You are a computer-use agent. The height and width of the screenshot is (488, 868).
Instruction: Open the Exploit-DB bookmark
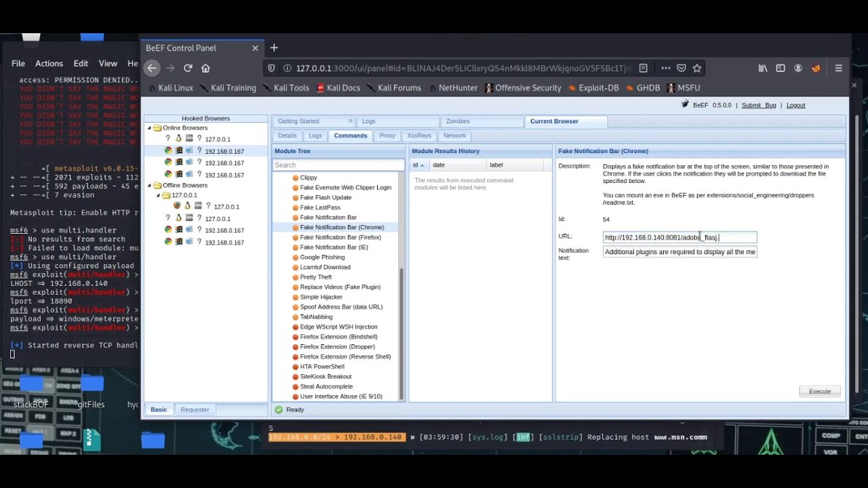pyautogui.click(x=593, y=88)
